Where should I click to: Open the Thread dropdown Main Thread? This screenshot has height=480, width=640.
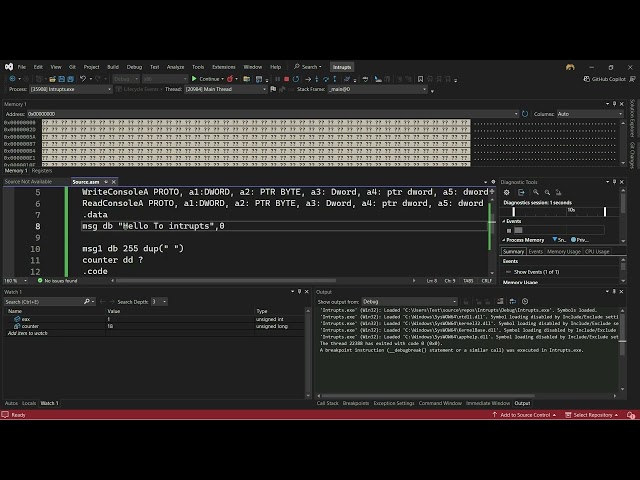point(225,89)
